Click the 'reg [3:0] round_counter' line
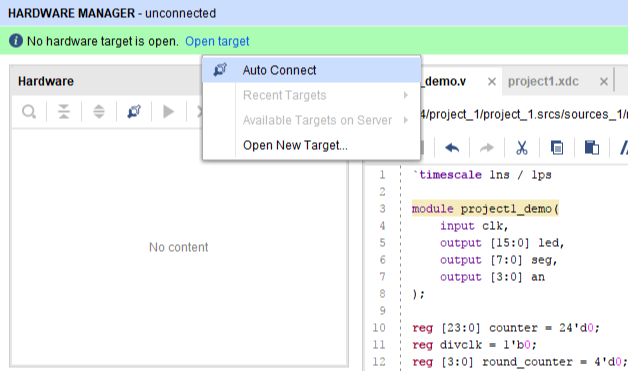Viewport: 628px width, 371px height. pyautogui.click(x=519, y=362)
